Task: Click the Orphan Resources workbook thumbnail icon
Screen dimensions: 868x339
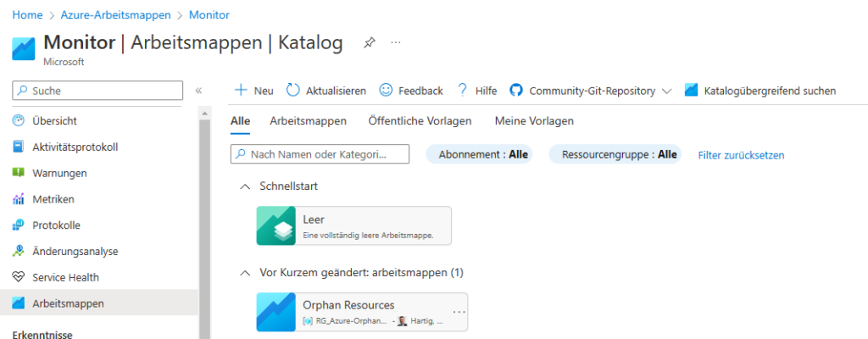Action: click(x=276, y=312)
